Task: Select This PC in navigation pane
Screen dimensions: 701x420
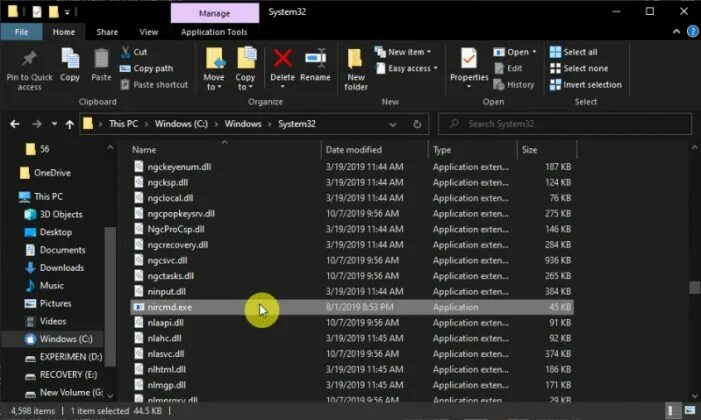Action: 41,196
